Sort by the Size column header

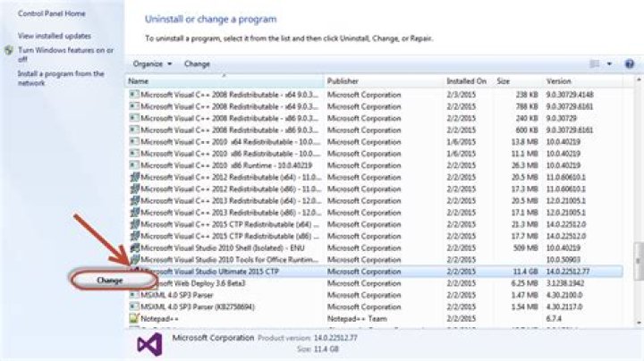pos(519,81)
